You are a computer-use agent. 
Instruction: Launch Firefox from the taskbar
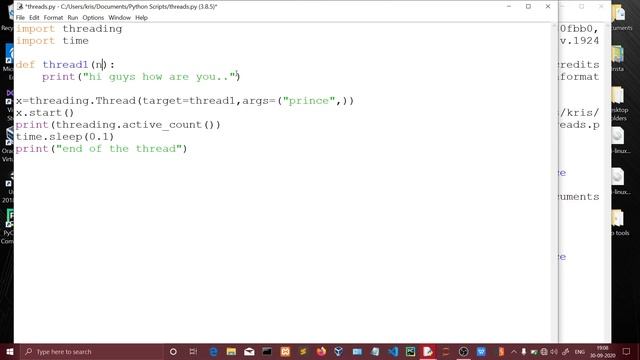(x=321, y=351)
